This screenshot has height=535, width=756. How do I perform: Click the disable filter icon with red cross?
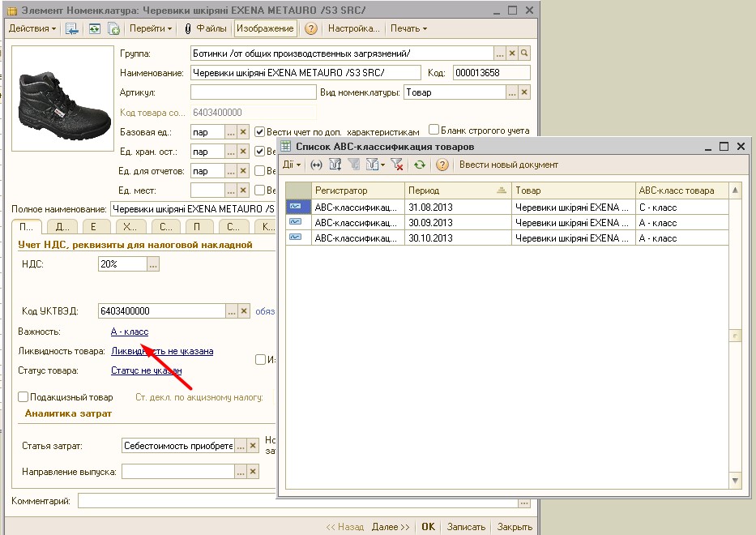pyautogui.click(x=396, y=165)
